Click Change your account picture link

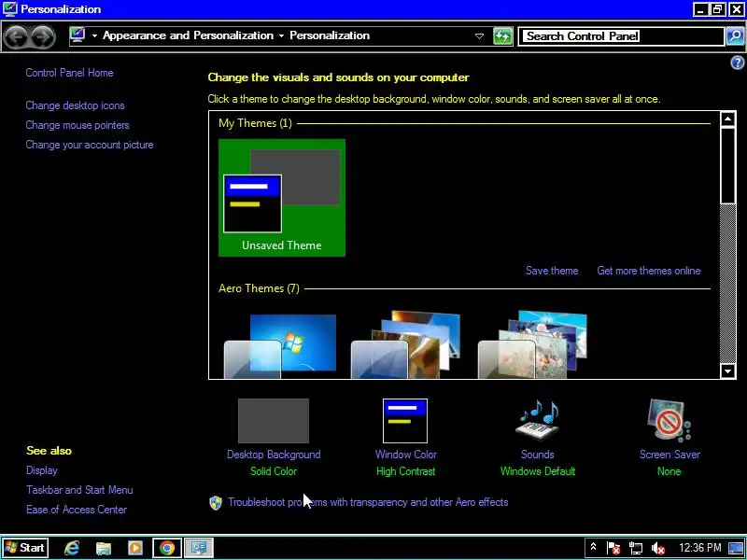pyautogui.click(x=90, y=145)
